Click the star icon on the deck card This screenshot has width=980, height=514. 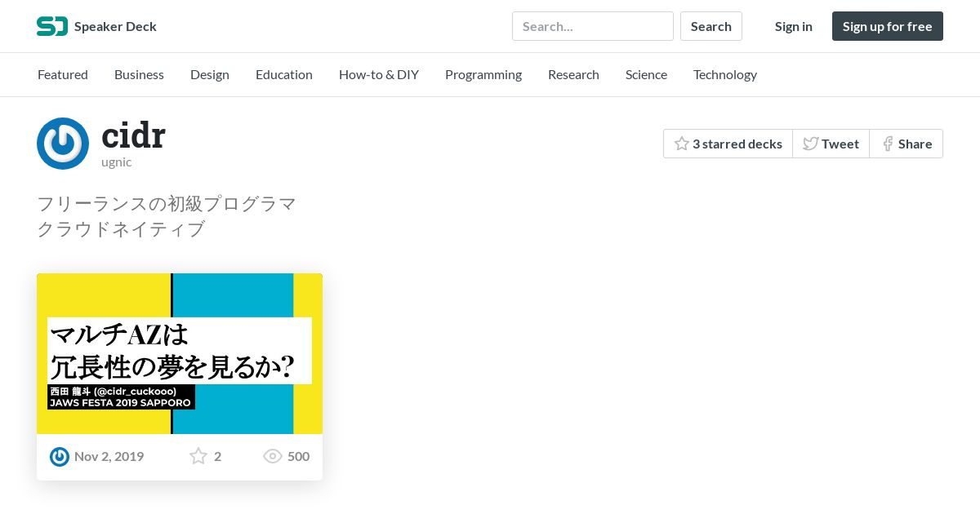198,456
